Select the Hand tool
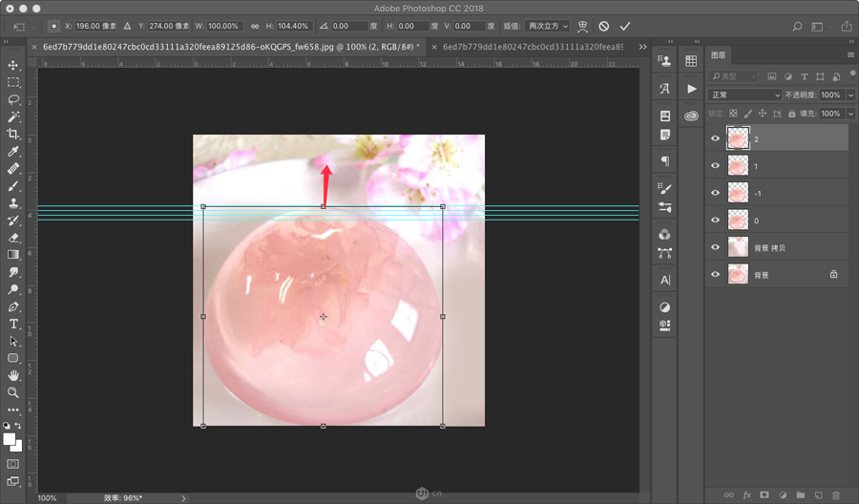 click(x=13, y=375)
